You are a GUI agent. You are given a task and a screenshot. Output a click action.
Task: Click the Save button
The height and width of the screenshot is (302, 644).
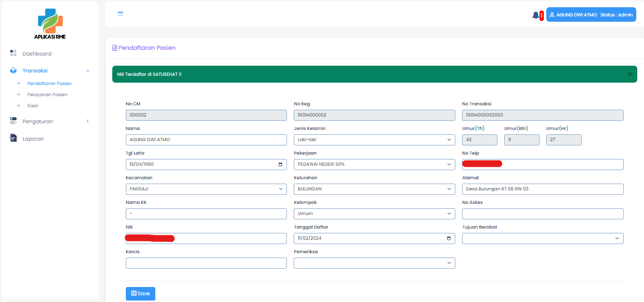[x=140, y=293]
